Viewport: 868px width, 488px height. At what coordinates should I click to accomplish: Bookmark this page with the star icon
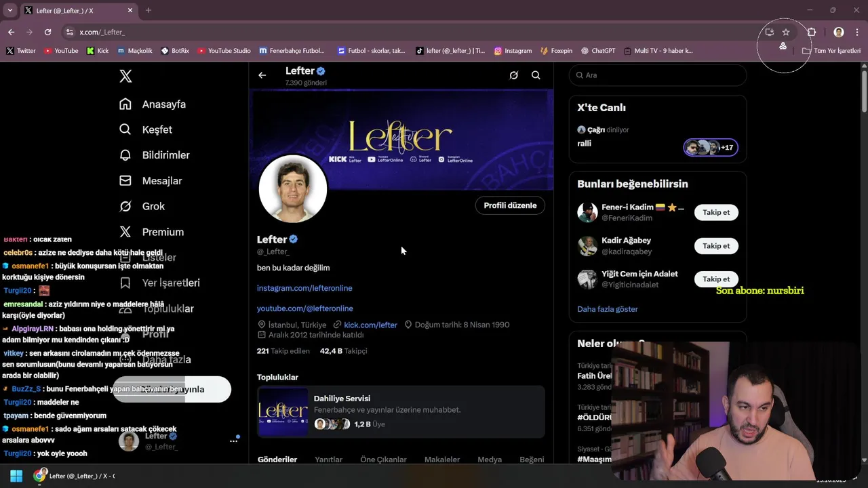coord(786,32)
